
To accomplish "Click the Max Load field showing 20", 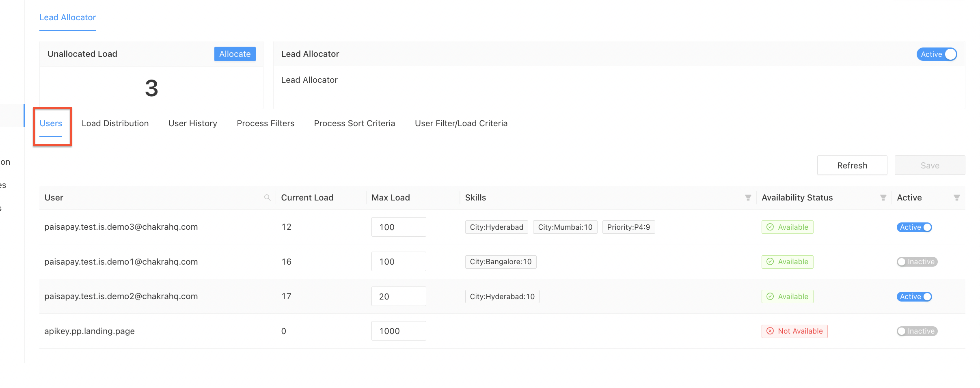I will [x=398, y=296].
